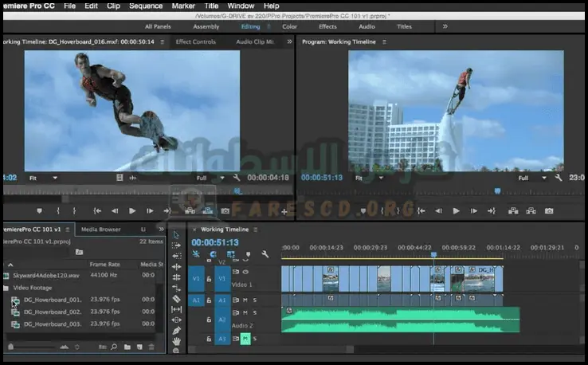Open the Sequence menu
588x365 pixels.
click(x=146, y=6)
